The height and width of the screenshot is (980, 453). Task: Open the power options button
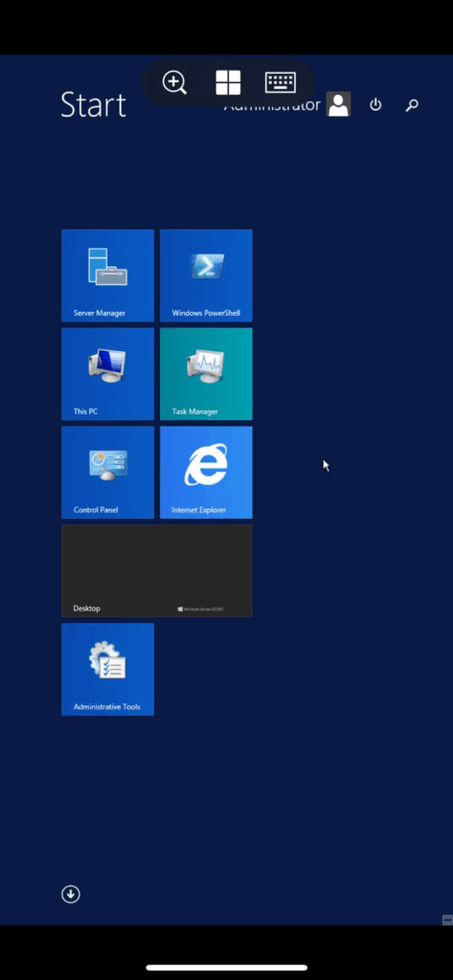[x=375, y=104]
